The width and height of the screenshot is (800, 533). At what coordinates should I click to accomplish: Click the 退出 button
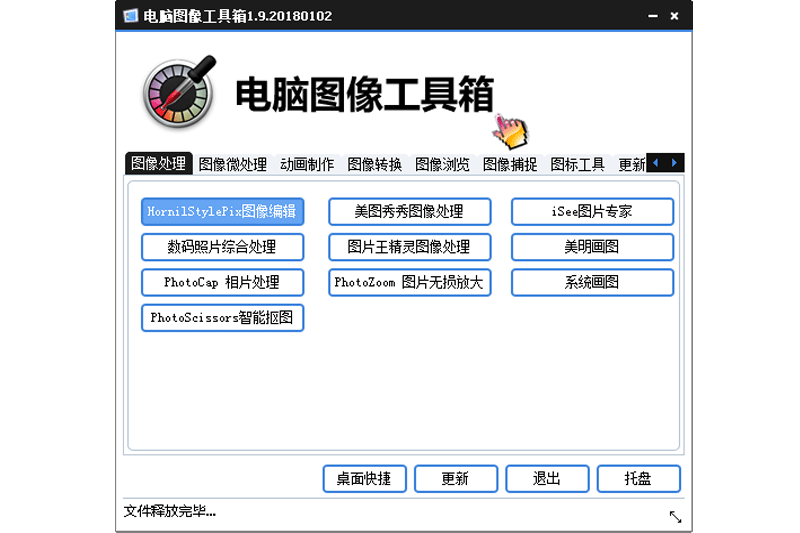(547, 478)
